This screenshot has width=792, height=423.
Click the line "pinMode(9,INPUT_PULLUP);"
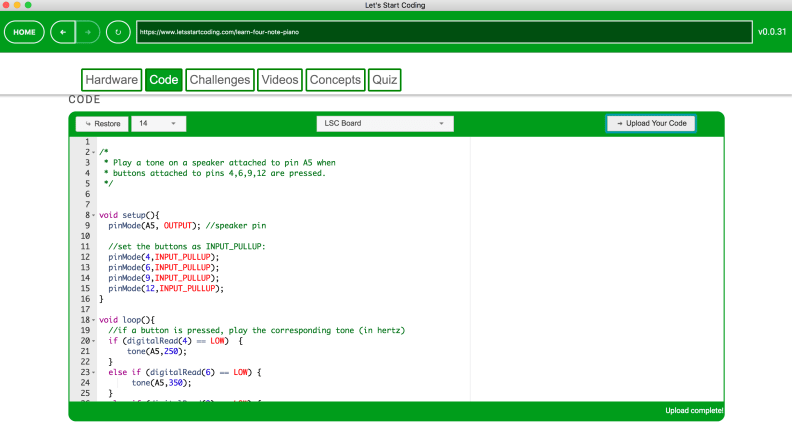(x=164, y=278)
